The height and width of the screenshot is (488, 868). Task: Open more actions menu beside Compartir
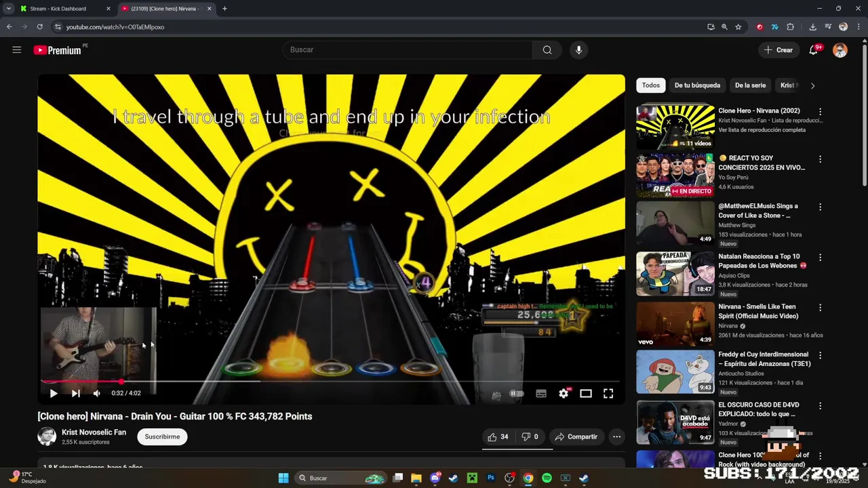point(616,436)
